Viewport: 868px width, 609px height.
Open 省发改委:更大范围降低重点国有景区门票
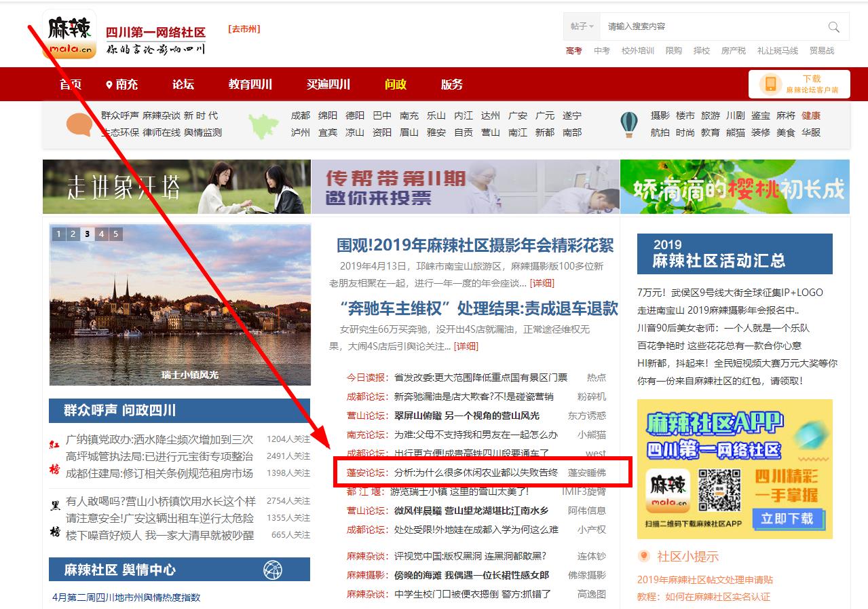tap(480, 377)
